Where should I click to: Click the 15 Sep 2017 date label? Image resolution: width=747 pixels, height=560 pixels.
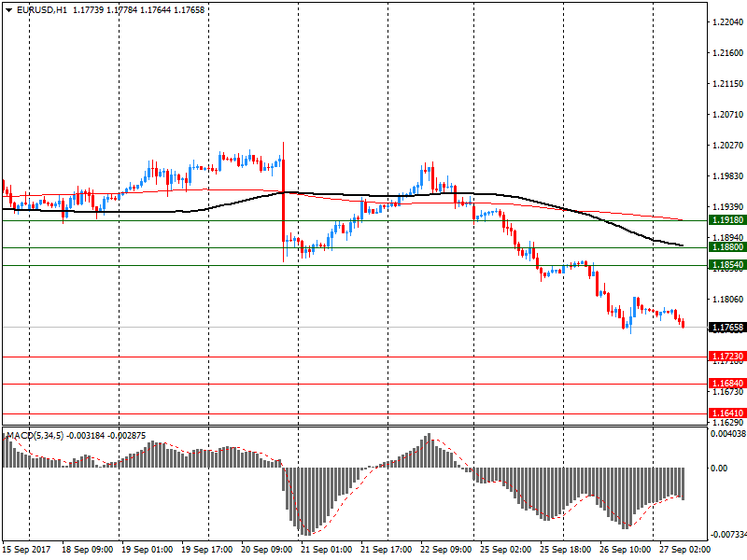26,550
